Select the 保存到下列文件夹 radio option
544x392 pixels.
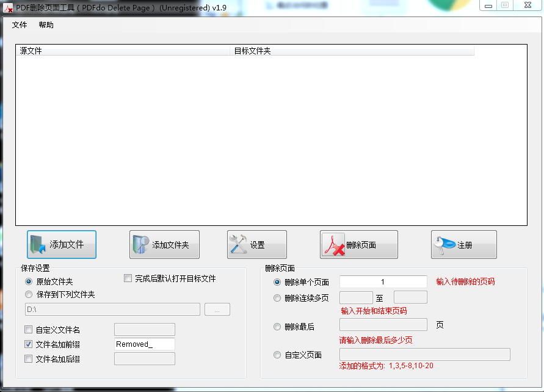(29, 294)
